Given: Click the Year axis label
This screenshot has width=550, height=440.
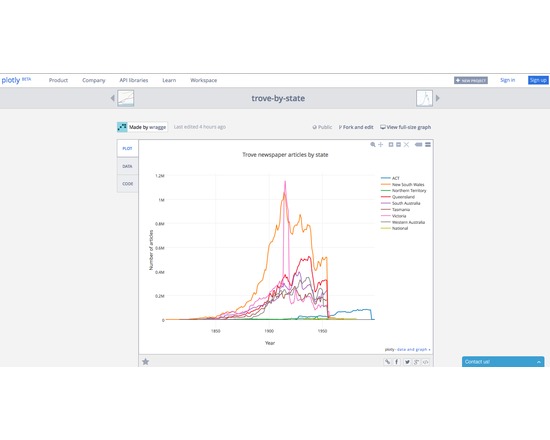Looking at the screenshot, I should (x=270, y=343).
